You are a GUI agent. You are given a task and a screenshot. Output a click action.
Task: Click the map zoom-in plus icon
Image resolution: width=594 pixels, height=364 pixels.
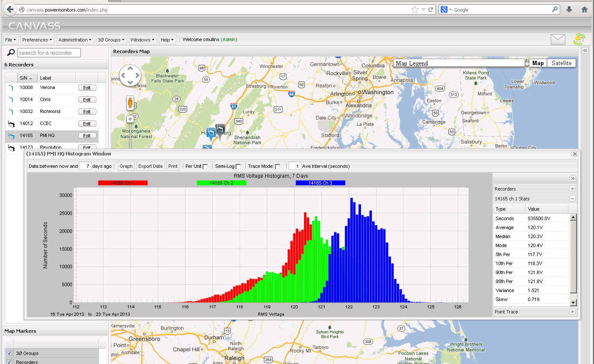click(x=130, y=119)
